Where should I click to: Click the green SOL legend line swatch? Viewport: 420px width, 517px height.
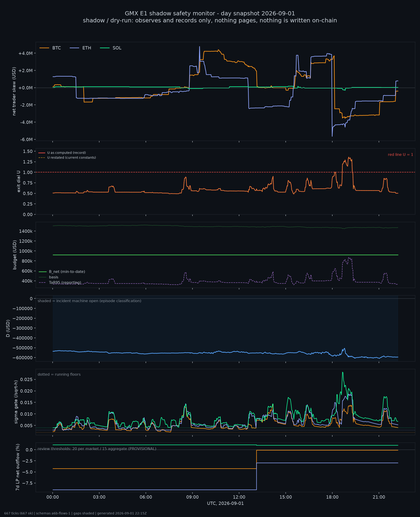pyautogui.click(x=105, y=48)
